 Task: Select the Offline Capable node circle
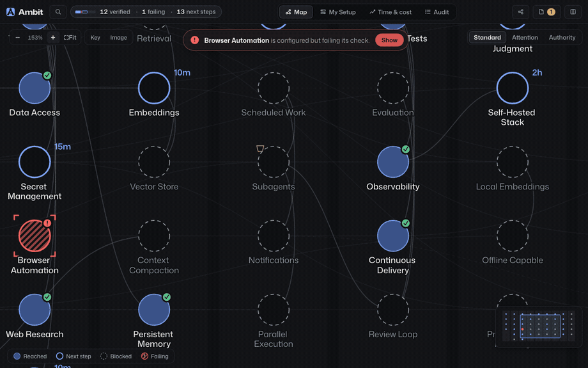point(513,236)
